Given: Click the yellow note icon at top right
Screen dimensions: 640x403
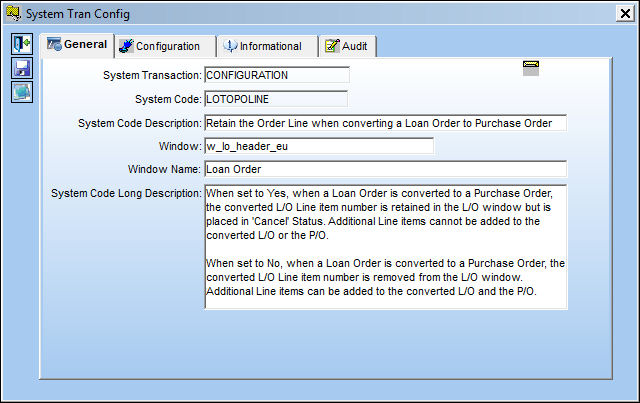Looking at the screenshot, I should [531, 68].
